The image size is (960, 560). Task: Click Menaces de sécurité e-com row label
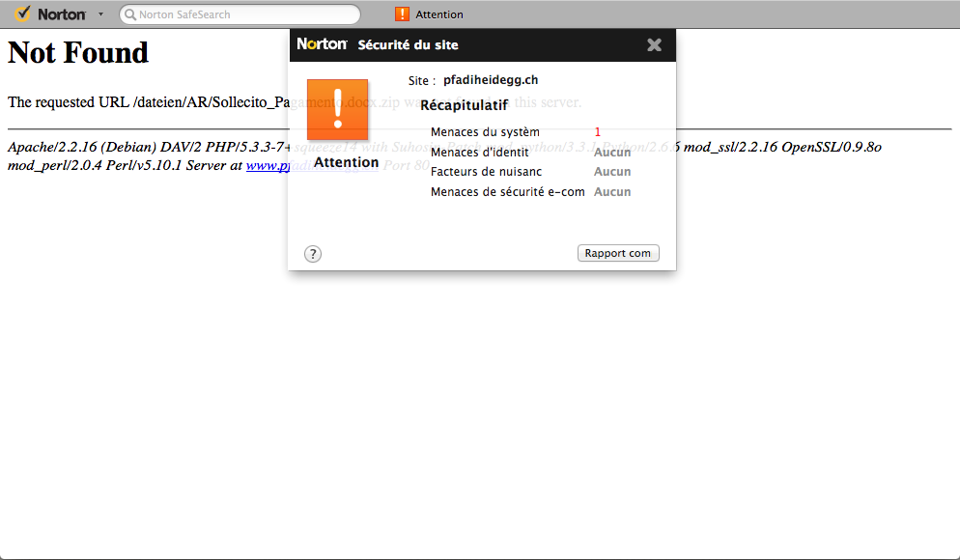pos(508,192)
